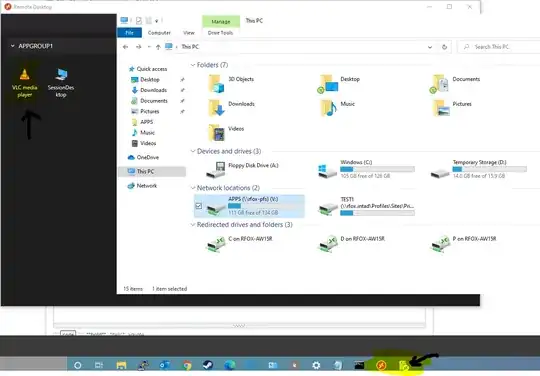This screenshot has height=376, width=540.
Task: Open Google Chrome from taskbar
Action: pyautogui.click(x=187, y=365)
